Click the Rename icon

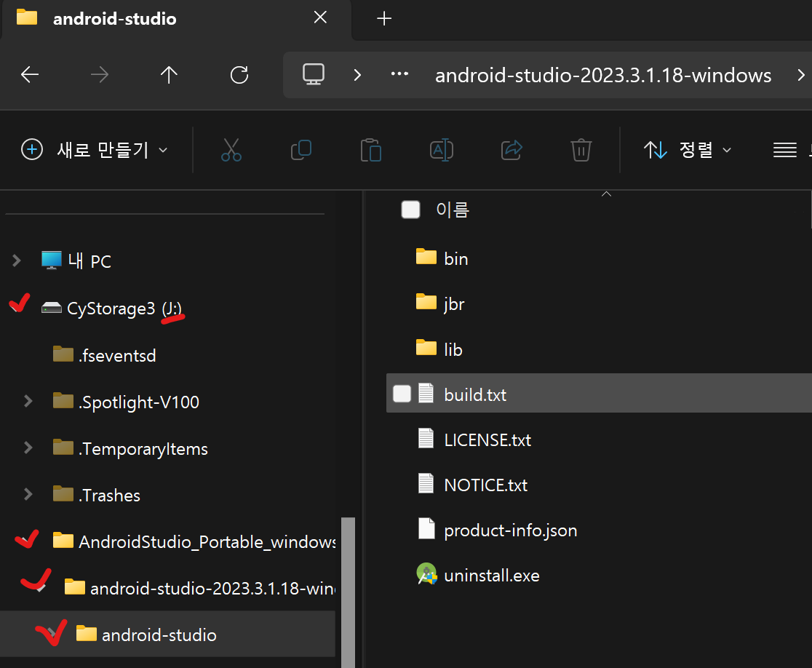[x=441, y=150]
